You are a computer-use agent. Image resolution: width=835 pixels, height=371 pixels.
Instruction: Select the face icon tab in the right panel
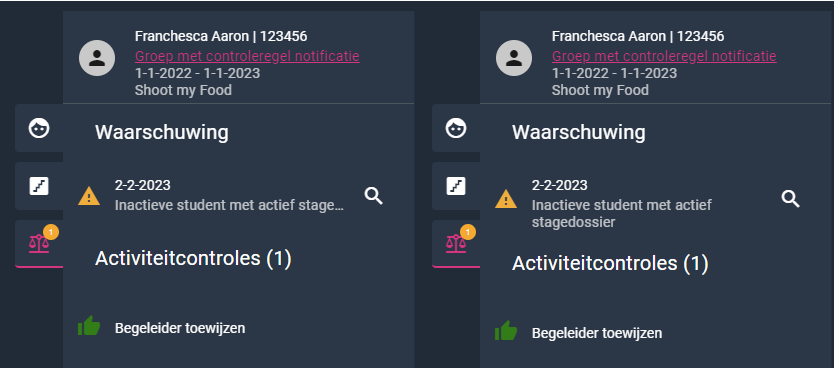click(x=456, y=128)
